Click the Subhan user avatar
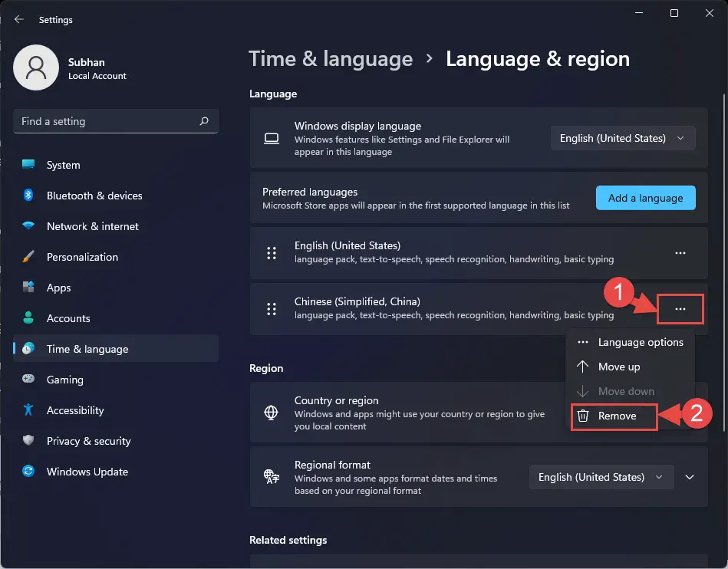Image resolution: width=728 pixels, height=569 pixels. [36, 67]
